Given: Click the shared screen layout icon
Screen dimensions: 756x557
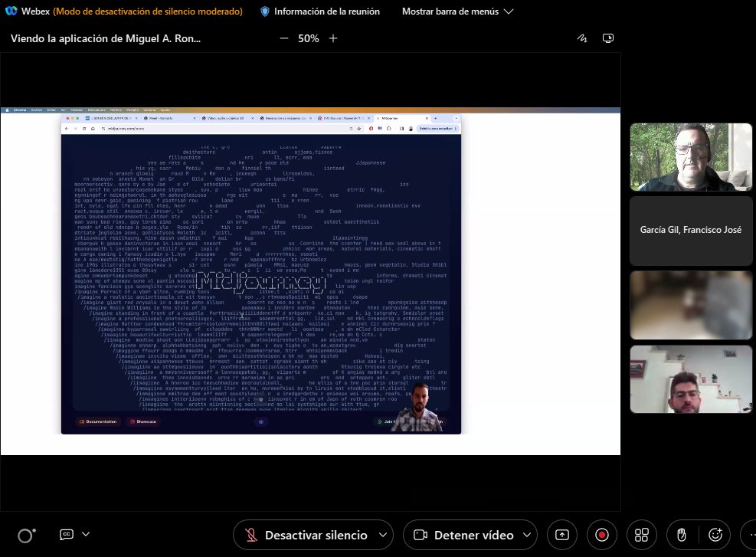Looking at the screenshot, I should [608, 38].
